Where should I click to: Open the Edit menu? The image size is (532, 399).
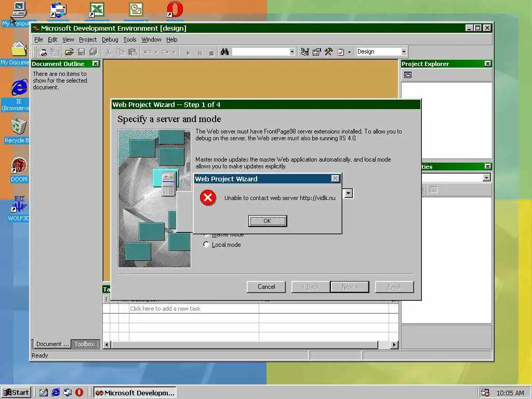pyautogui.click(x=52, y=39)
